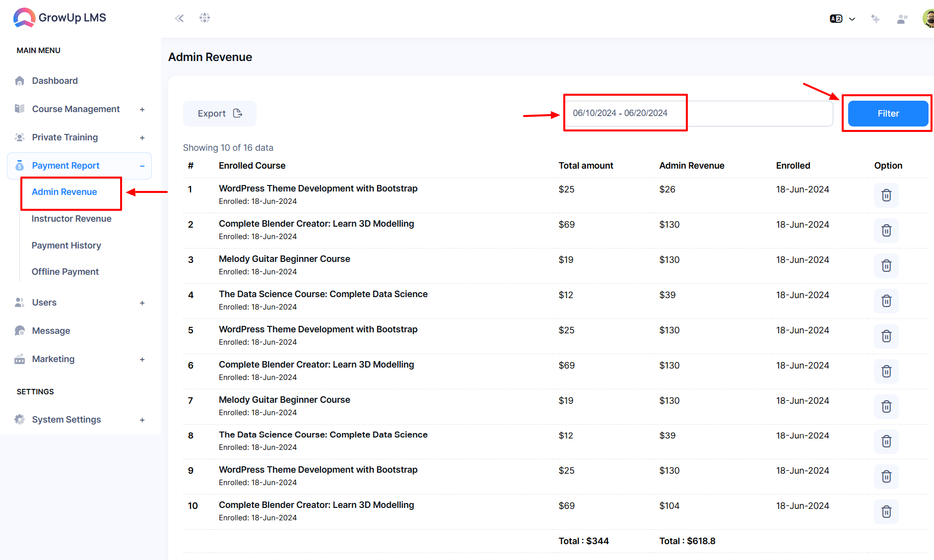Click Total : $618.8 footer value
The image size is (934, 560).
click(687, 541)
